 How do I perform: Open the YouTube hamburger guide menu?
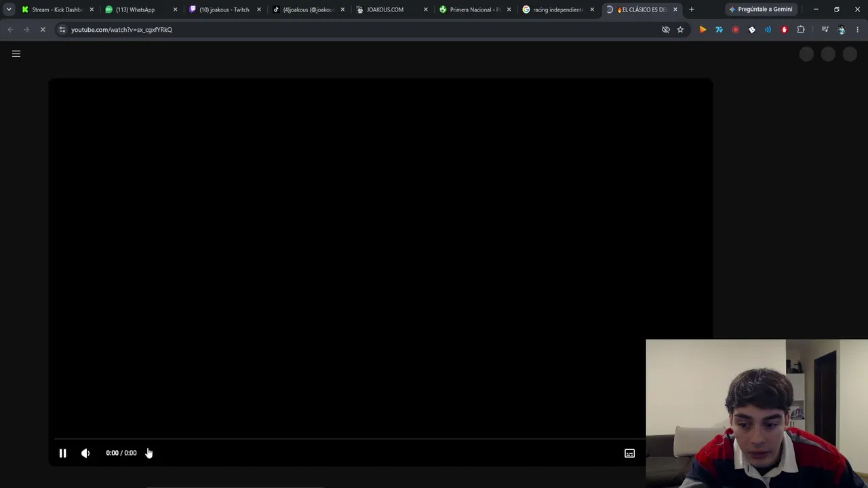click(x=16, y=54)
